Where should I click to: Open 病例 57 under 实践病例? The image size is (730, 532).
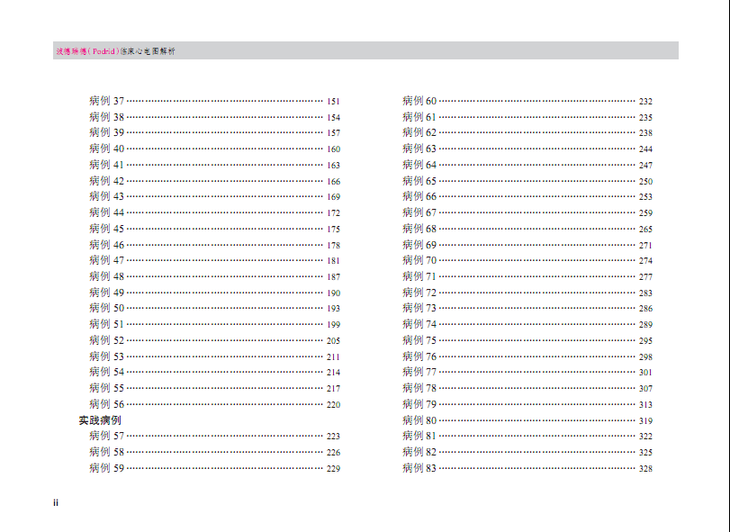(107, 437)
